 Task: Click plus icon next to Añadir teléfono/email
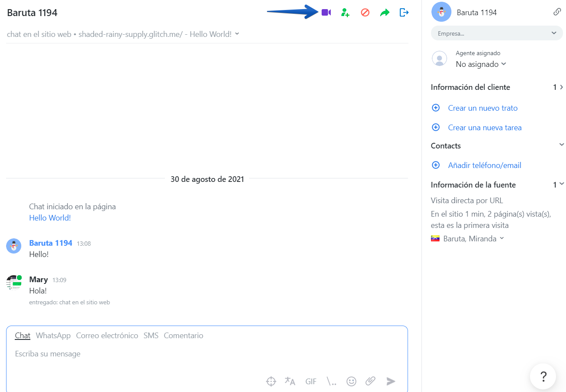point(436,165)
